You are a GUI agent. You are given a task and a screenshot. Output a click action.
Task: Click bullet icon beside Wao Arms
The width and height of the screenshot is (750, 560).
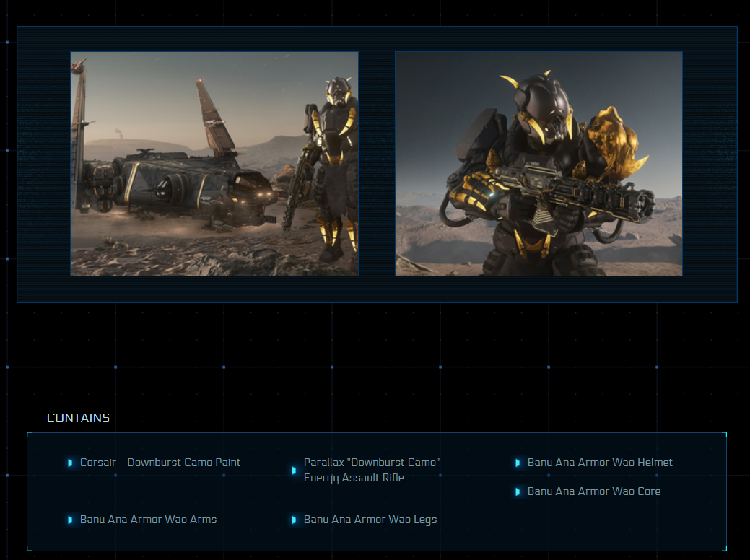[x=70, y=520]
